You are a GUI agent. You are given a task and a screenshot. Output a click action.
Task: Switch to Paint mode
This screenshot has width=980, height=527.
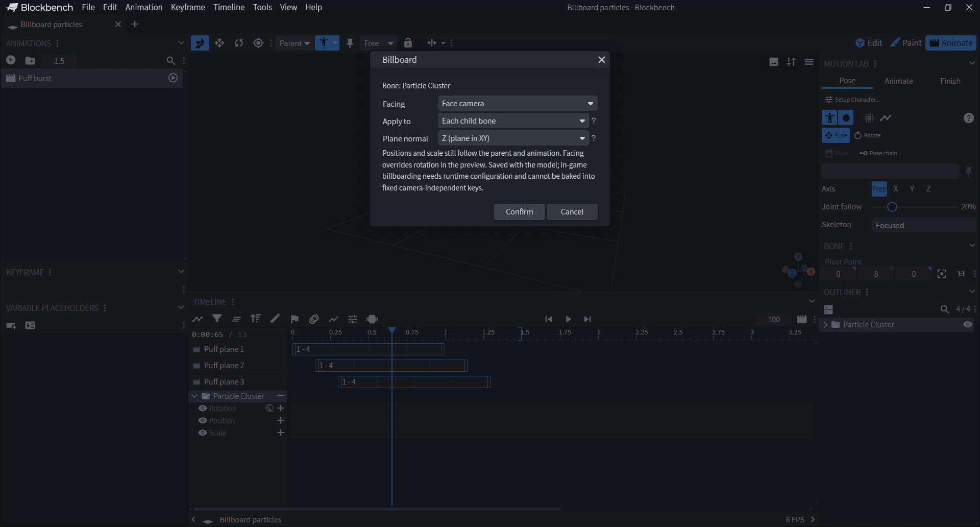906,43
